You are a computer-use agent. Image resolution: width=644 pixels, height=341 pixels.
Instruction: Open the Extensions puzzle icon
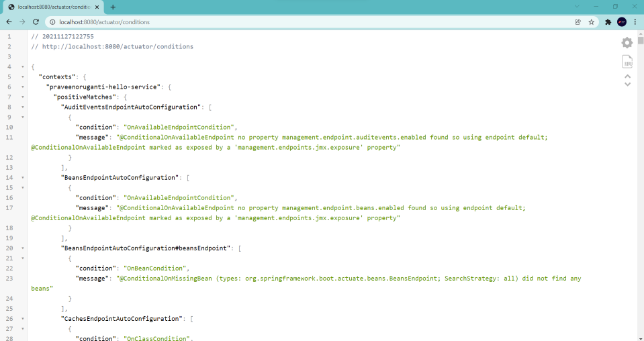tap(608, 22)
